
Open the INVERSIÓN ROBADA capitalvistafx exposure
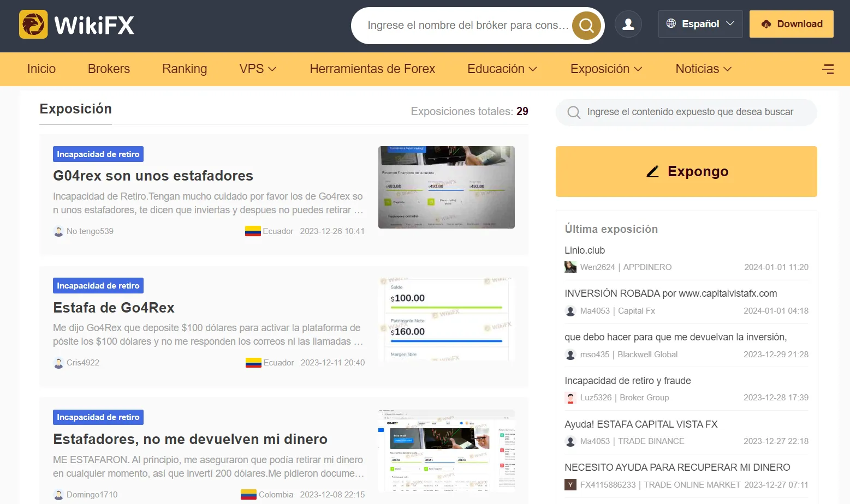(x=671, y=293)
